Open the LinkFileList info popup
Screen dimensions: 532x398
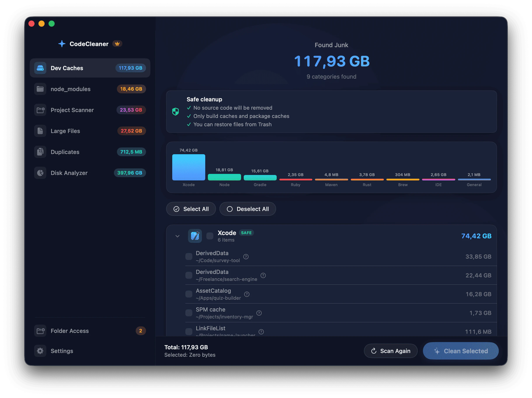(261, 332)
